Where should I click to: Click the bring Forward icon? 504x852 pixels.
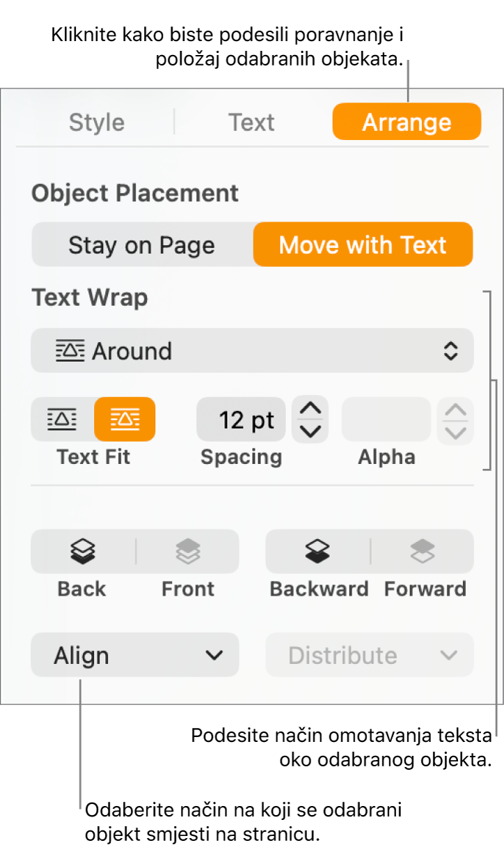click(x=423, y=552)
